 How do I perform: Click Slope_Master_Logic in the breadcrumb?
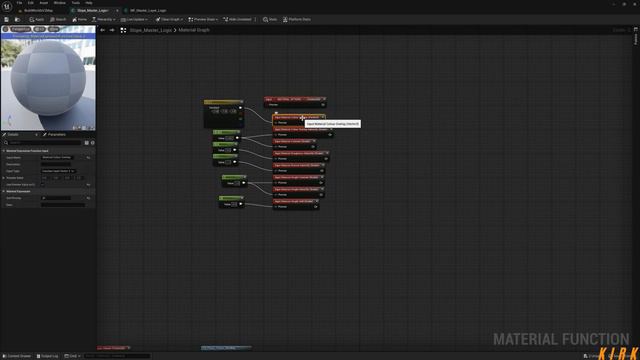[151, 30]
